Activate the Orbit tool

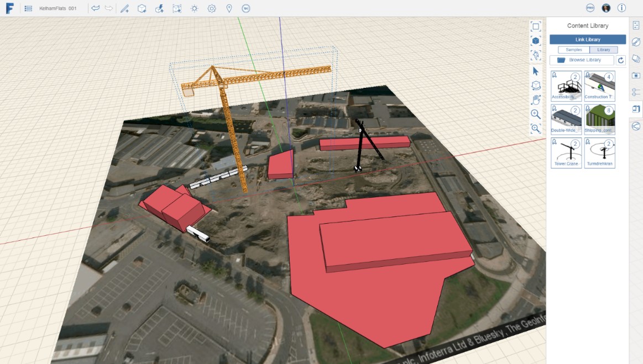coord(536,86)
